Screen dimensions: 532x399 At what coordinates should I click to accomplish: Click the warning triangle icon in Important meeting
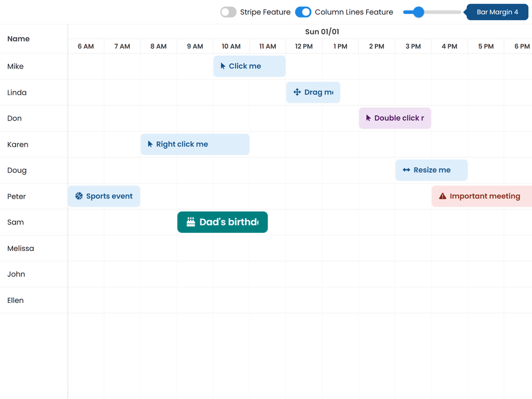click(x=443, y=196)
